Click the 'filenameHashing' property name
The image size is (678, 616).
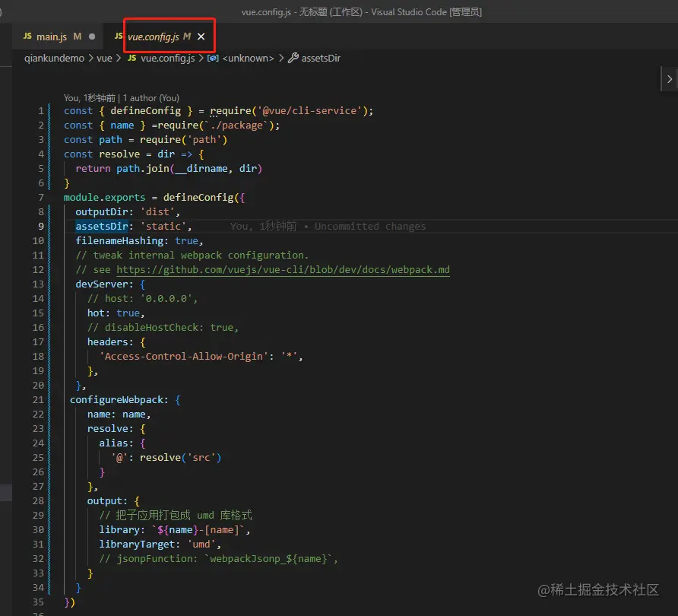(119, 241)
